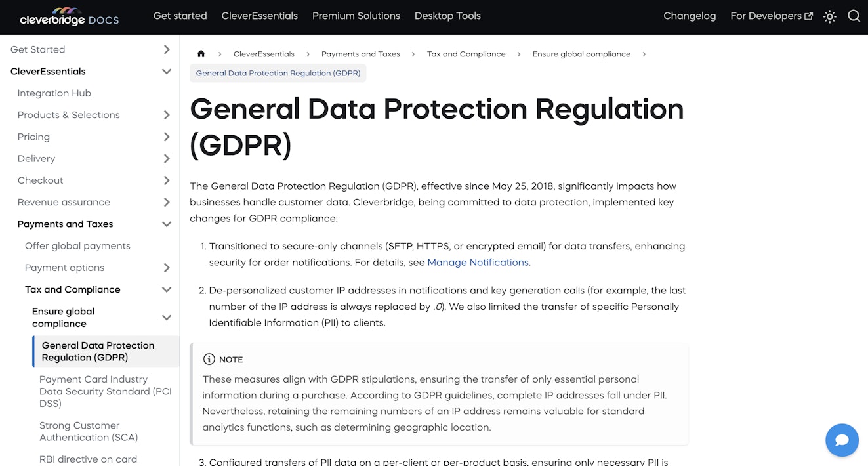
Task: Open the search magnifier icon
Action: (x=854, y=16)
